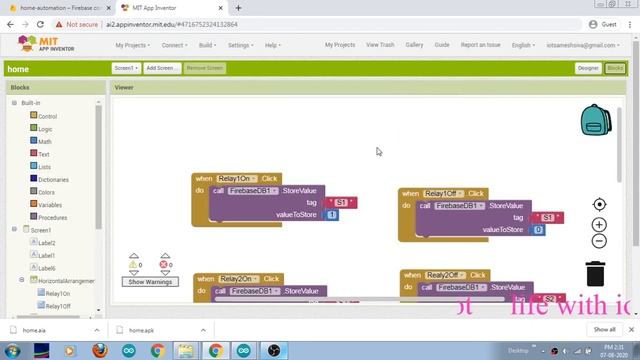Click the Blocks view button
The image size is (640, 360).
(x=615, y=68)
